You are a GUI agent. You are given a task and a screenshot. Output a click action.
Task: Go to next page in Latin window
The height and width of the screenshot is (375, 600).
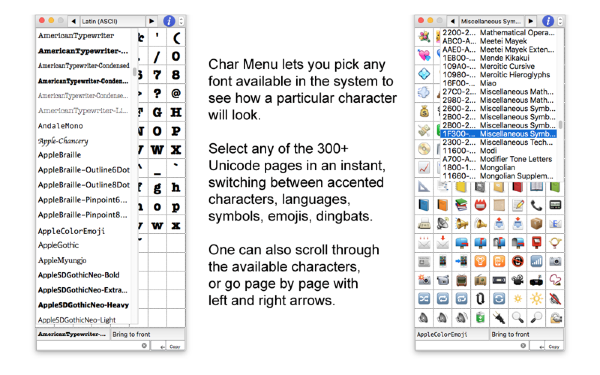coord(152,21)
